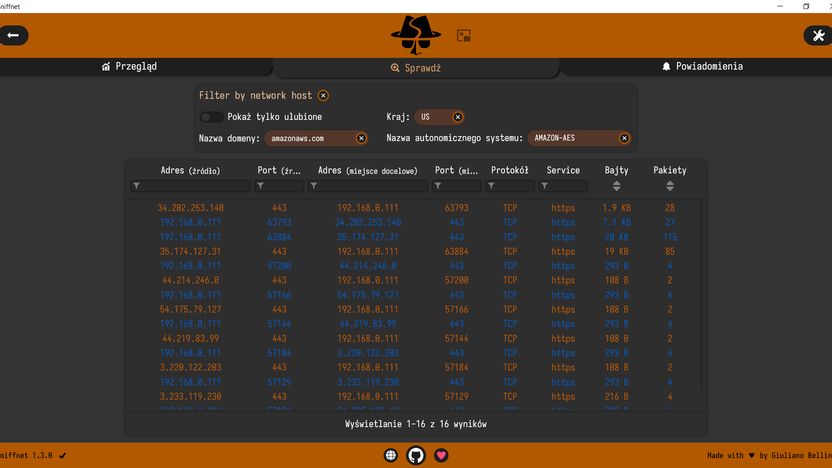Screen dimensions: 832x468
Task: Click source address 3.220.122.203
Action: [x=190, y=367]
